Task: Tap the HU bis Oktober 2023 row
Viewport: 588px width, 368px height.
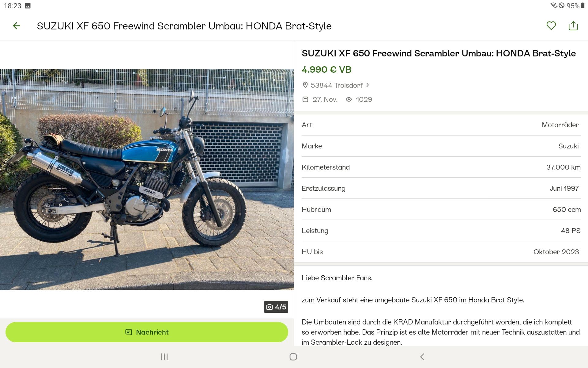Action: [440, 252]
